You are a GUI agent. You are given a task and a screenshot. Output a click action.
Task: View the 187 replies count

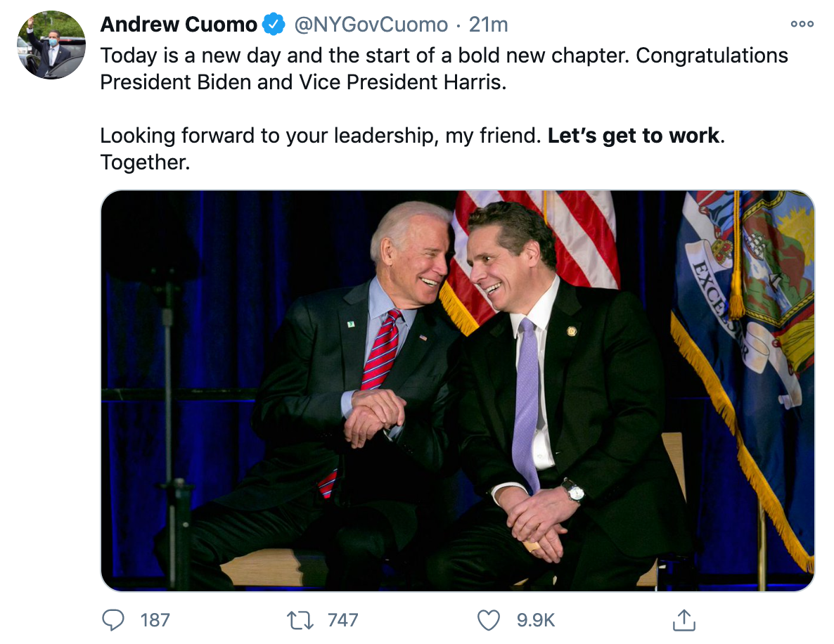[155, 620]
